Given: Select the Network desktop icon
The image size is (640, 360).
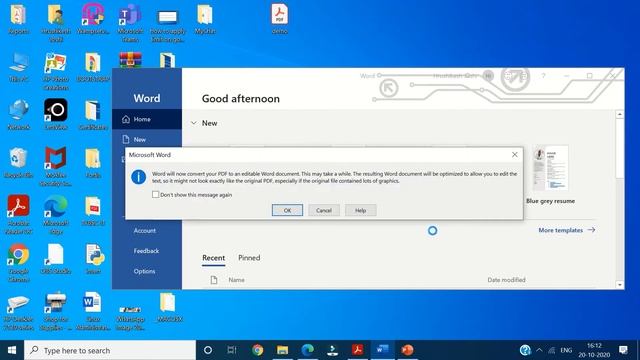Looking at the screenshot, I should click(18, 115).
